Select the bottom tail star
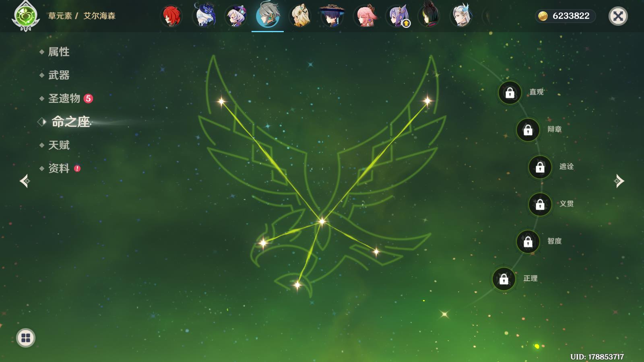Image resolution: width=644 pixels, height=362 pixels. pyautogui.click(x=297, y=285)
